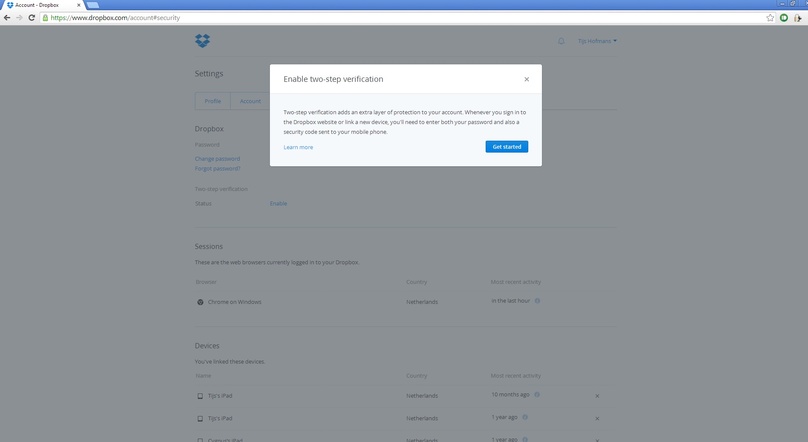Click the Get started button

pyautogui.click(x=507, y=147)
